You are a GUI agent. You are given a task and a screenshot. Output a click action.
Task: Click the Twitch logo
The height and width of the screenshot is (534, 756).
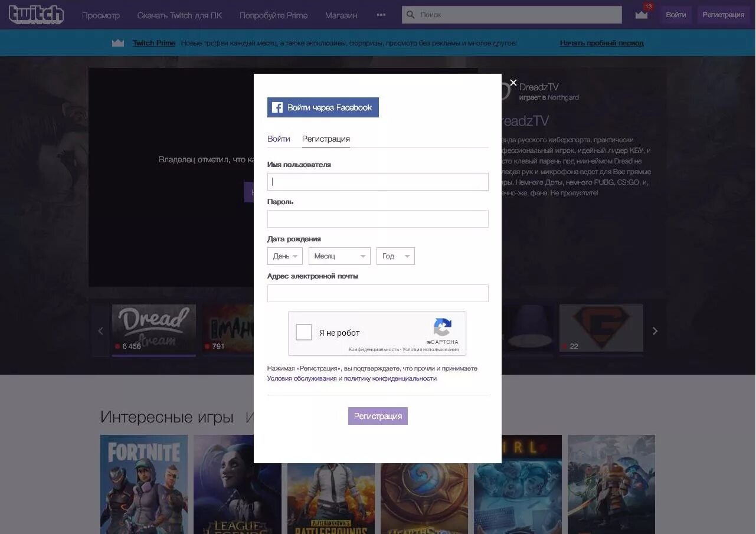coord(36,14)
